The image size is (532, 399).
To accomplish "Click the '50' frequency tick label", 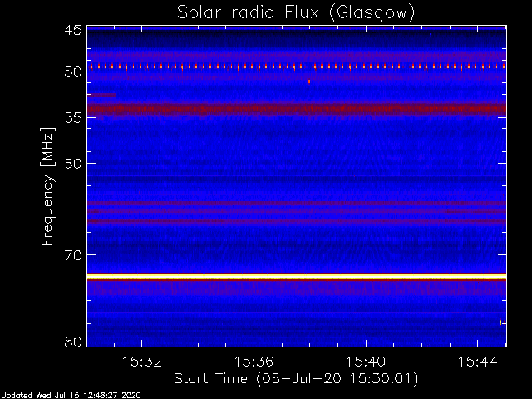I will point(73,72).
